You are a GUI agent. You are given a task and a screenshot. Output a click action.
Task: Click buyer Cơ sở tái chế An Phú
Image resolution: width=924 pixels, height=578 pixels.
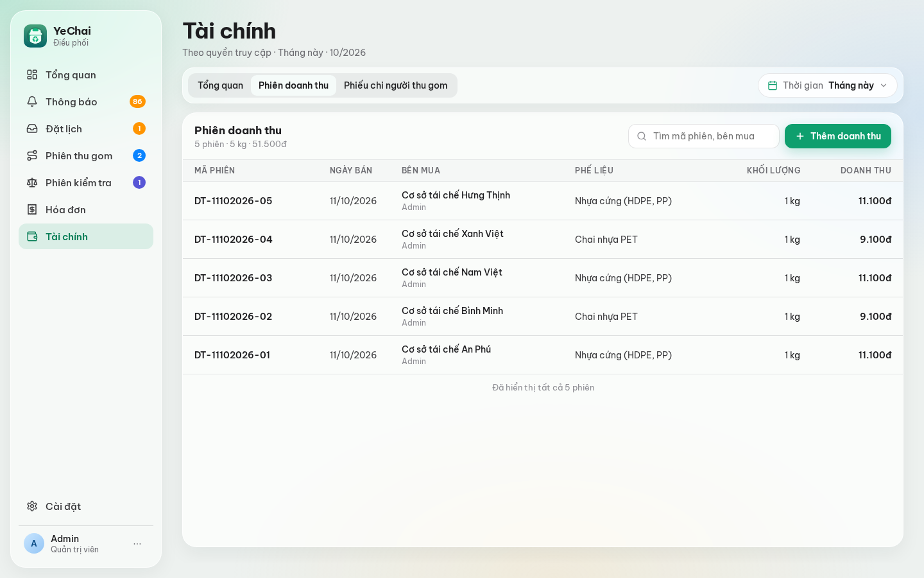446,349
